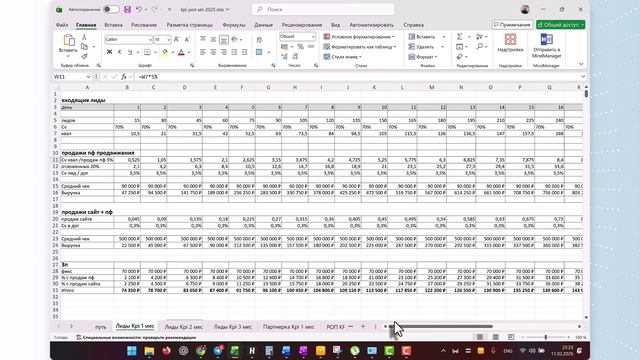This screenshot has width=640, height=360.
Task: Open the Лиды Kpi 2 мес sheet
Action: 184,327
